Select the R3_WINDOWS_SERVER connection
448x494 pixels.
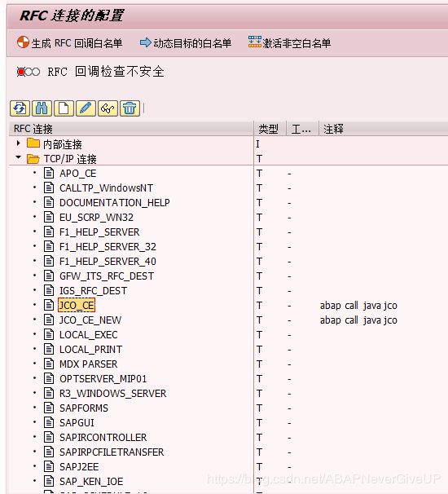coord(112,393)
